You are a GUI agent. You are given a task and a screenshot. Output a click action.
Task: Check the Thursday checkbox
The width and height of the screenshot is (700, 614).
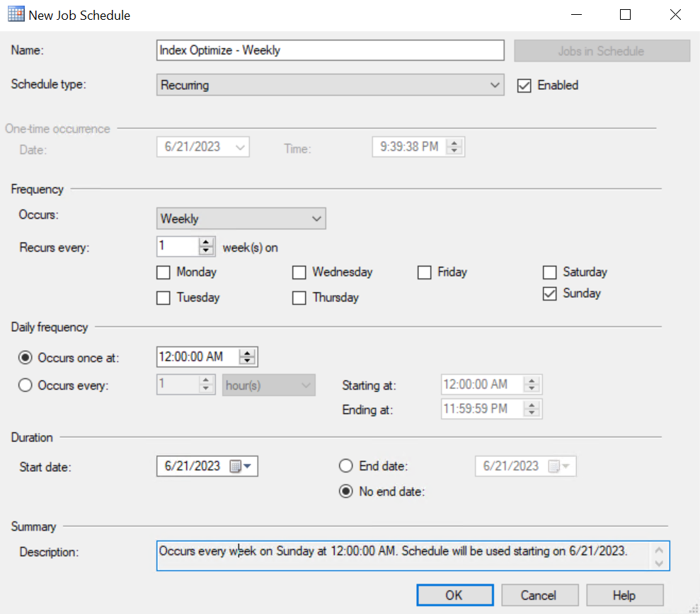coord(299,298)
